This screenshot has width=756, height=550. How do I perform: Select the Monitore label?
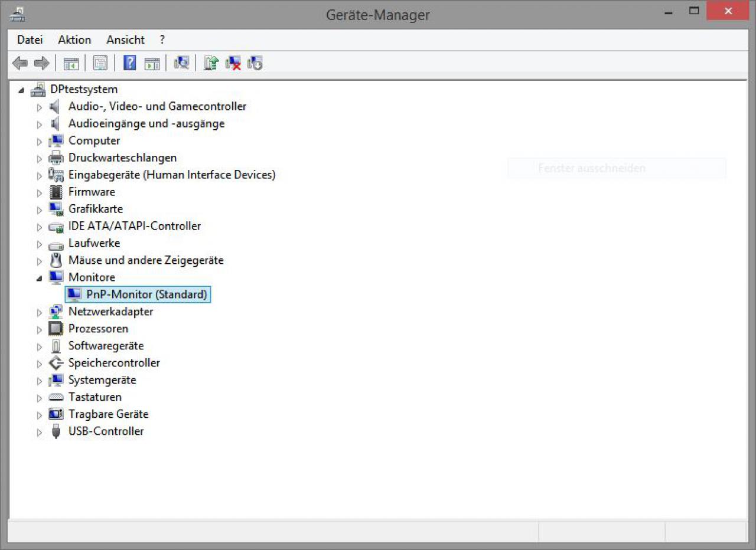point(92,277)
